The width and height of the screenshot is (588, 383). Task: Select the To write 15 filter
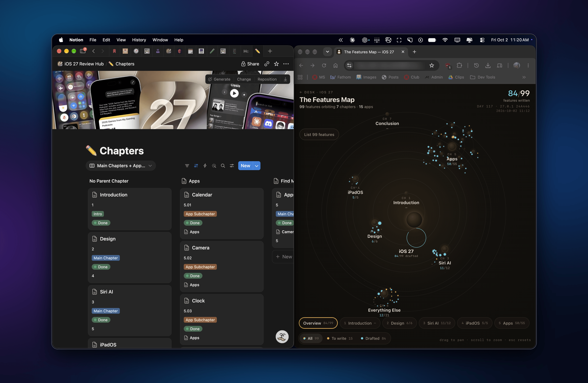pos(340,338)
